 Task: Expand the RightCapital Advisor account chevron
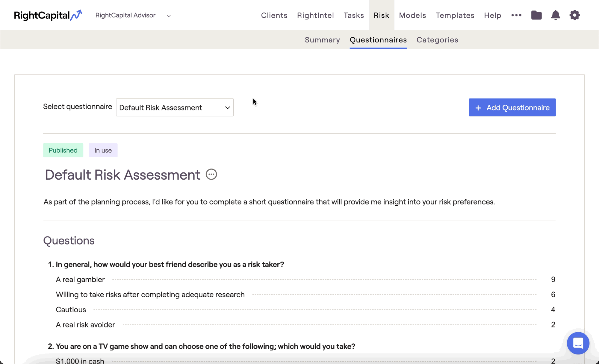tap(169, 16)
